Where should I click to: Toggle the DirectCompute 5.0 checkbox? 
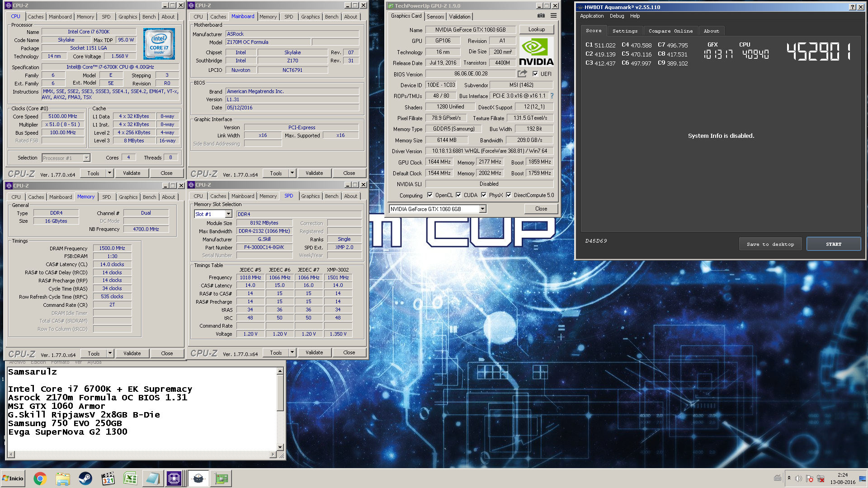[x=509, y=195]
